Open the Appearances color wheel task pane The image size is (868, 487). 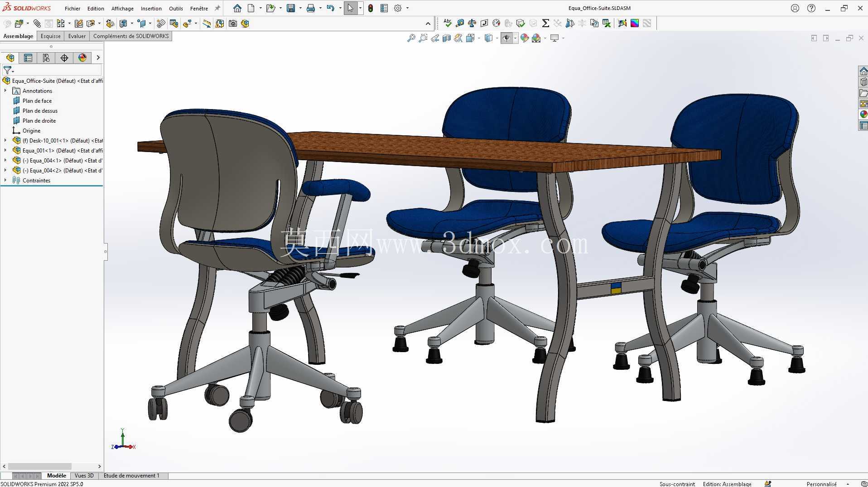pyautogui.click(x=863, y=115)
